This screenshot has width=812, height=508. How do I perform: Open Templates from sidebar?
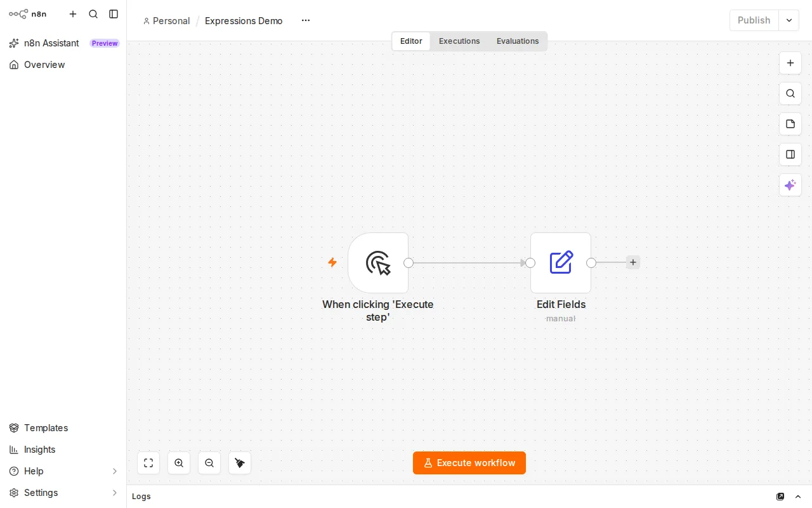pyautogui.click(x=63, y=428)
